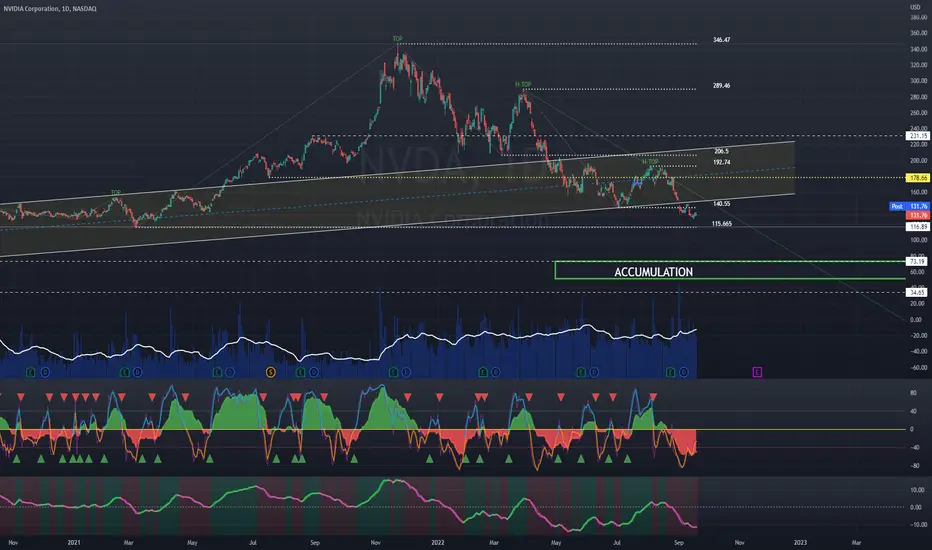Click the 231.15 price axis label
This screenshot has width=932, height=550.
click(x=917, y=136)
